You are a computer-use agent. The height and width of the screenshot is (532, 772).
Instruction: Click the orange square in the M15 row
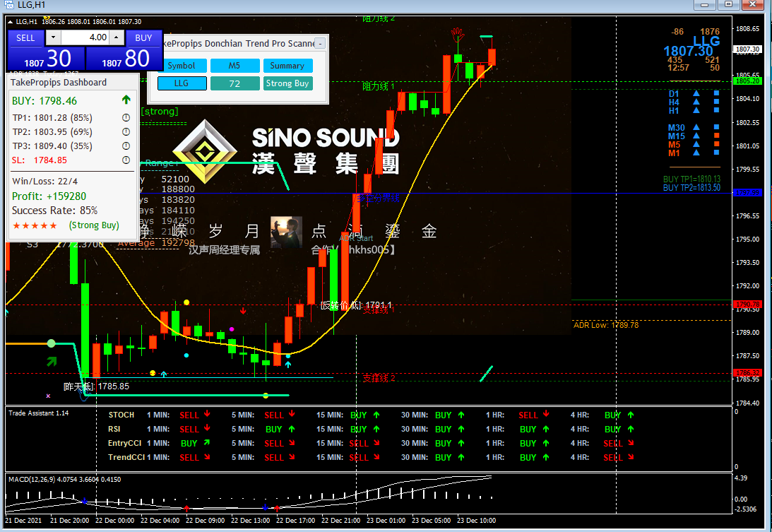(716, 136)
